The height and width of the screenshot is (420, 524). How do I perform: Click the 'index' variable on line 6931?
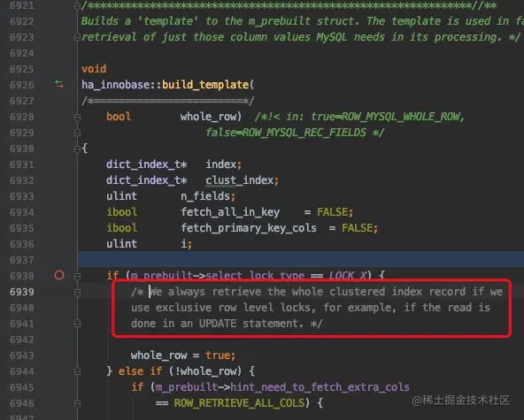tap(221, 164)
